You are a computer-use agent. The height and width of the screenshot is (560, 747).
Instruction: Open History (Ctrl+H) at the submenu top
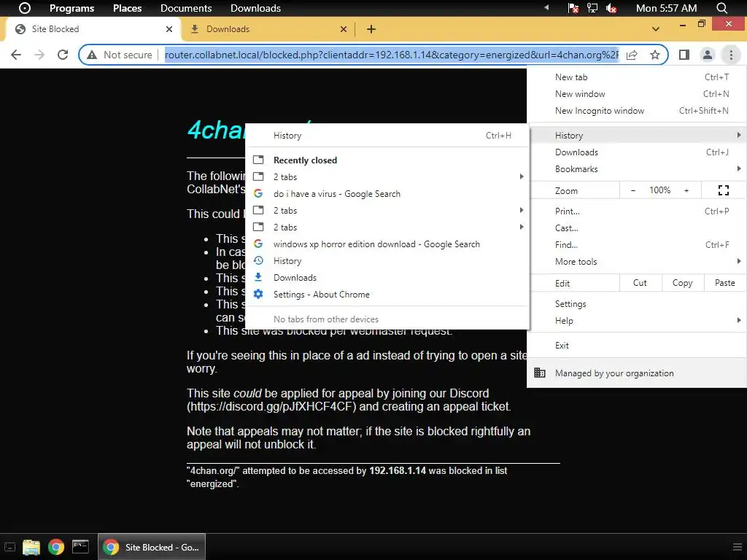[x=387, y=136]
